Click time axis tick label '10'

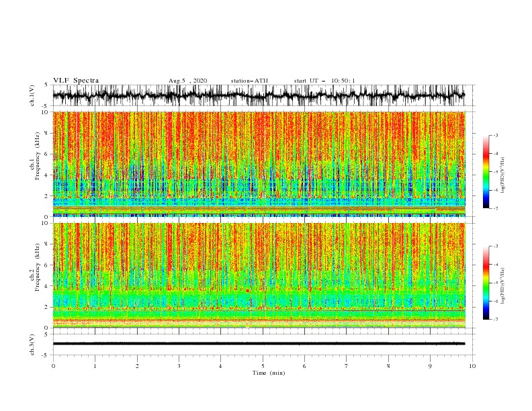tap(472, 366)
